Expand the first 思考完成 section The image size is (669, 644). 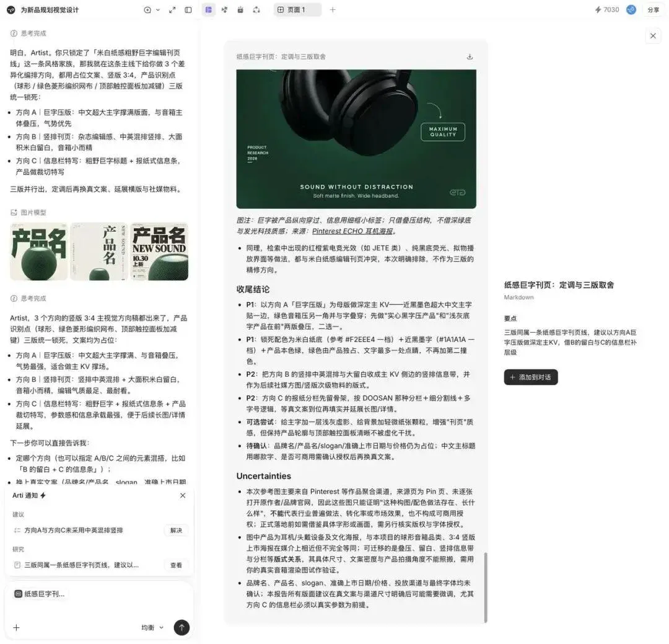click(x=28, y=33)
